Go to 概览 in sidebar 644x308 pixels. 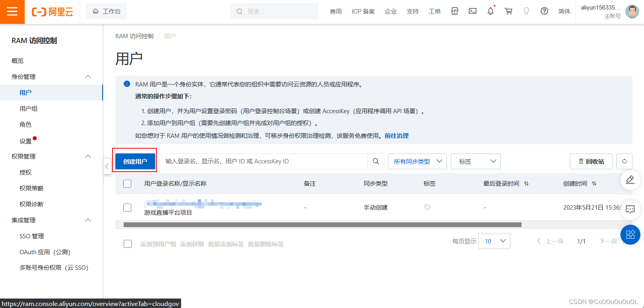pyautogui.click(x=18, y=61)
